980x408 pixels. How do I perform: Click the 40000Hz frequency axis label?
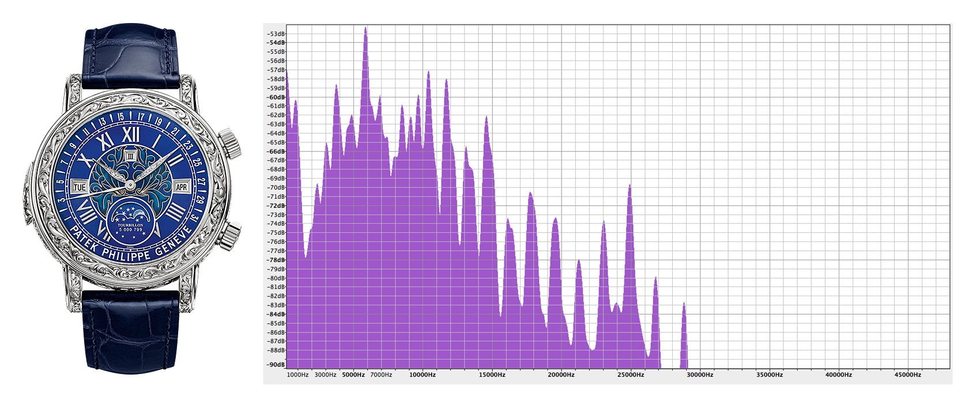click(839, 375)
